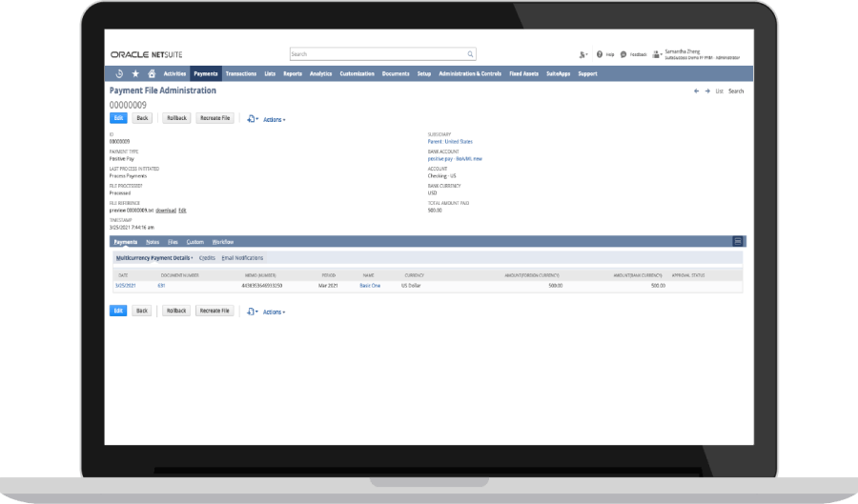Go to previous record arrow
This screenshot has width=858, height=504.
coord(696,91)
